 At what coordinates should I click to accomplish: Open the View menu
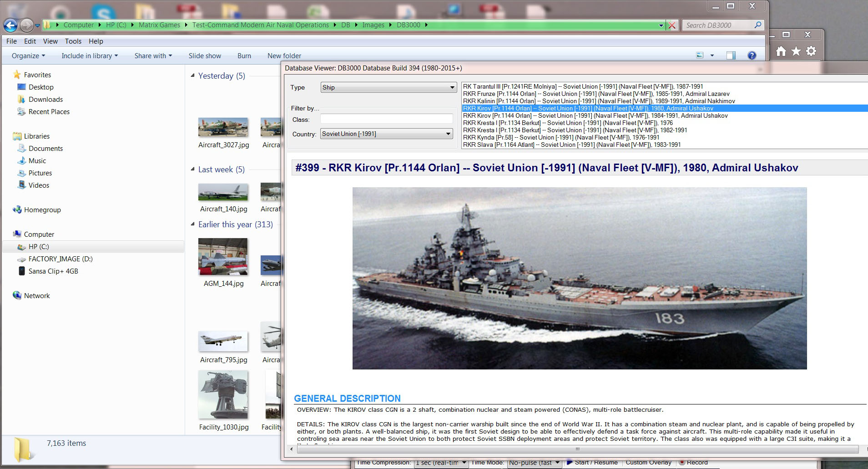[x=50, y=41]
